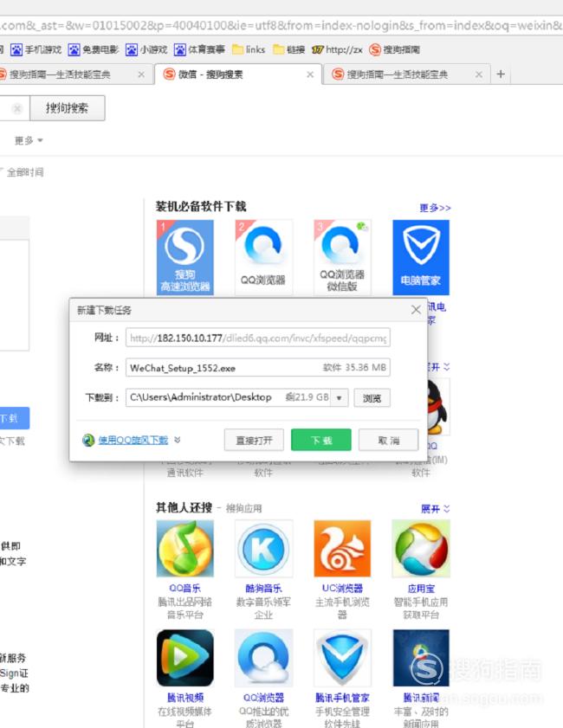Open 全部时间 time filter
The width and height of the screenshot is (563, 728).
23,172
